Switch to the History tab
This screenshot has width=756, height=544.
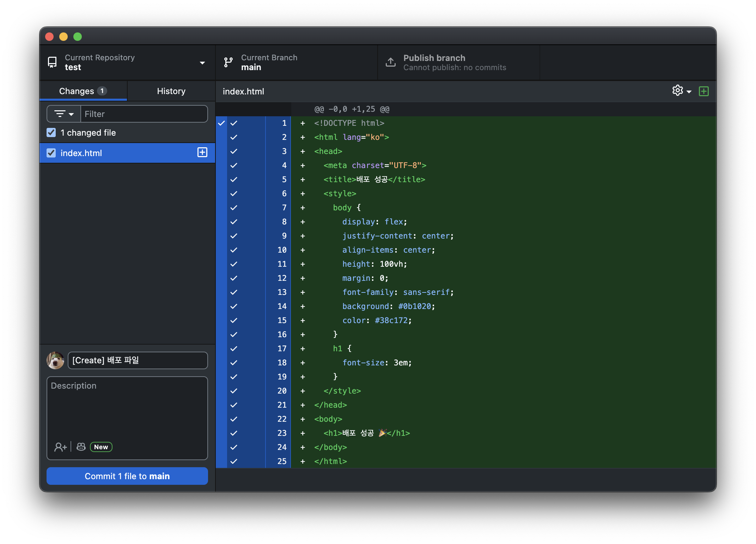click(x=171, y=91)
